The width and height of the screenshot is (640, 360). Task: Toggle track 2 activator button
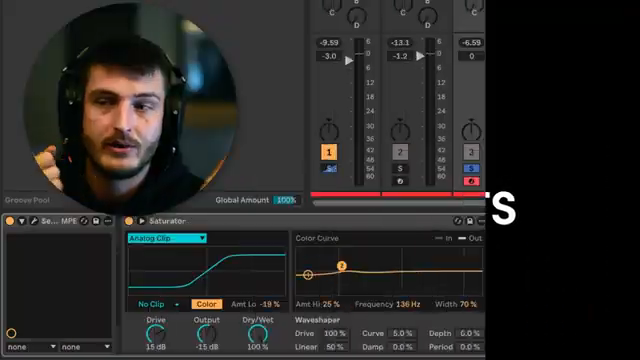pos(400,152)
